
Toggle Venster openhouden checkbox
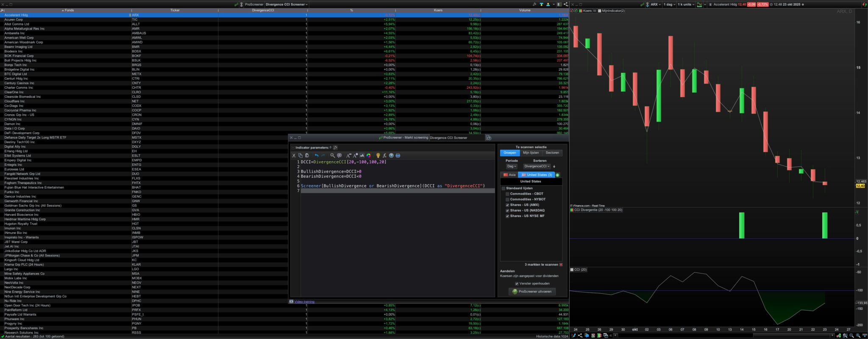[517, 284]
